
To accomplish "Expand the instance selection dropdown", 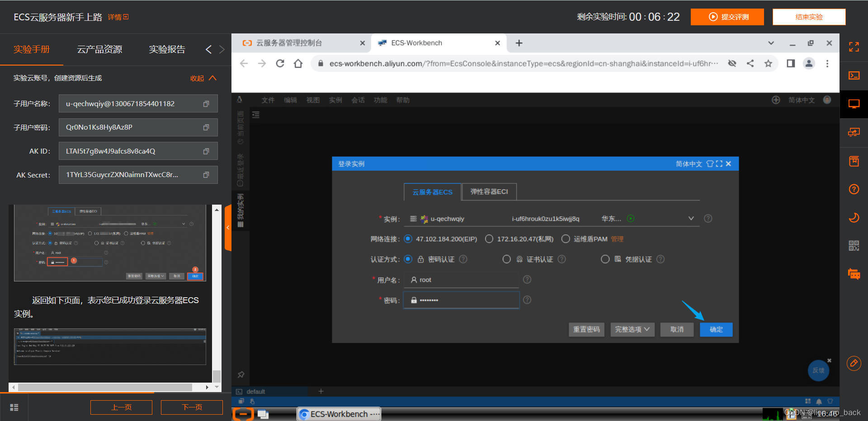I will click(691, 219).
